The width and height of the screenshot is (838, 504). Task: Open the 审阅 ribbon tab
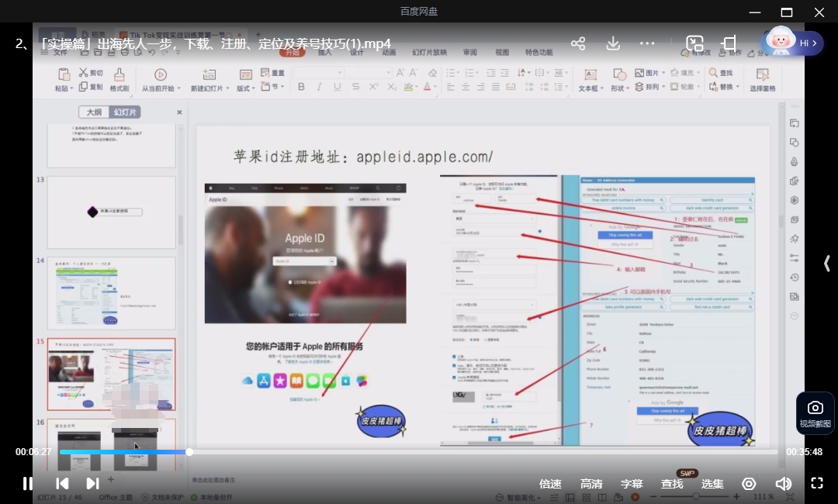[x=470, y=52]
